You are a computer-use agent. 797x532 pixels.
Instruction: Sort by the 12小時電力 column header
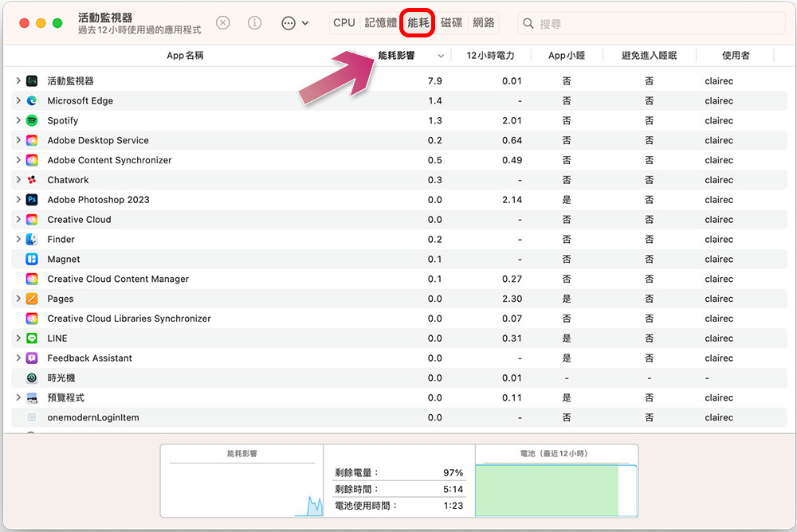tap(490, 56)
